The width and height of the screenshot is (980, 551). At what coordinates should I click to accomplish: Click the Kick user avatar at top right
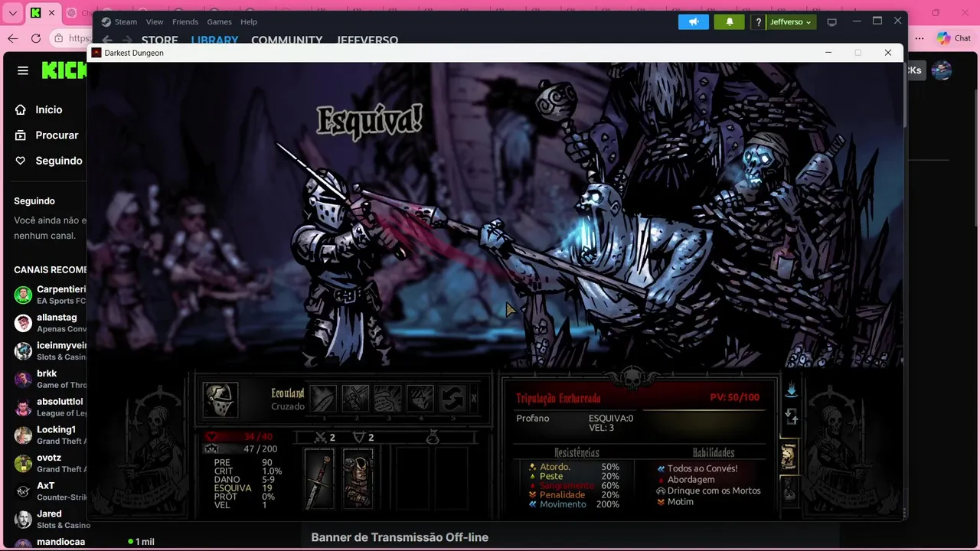tap(942, 70)
